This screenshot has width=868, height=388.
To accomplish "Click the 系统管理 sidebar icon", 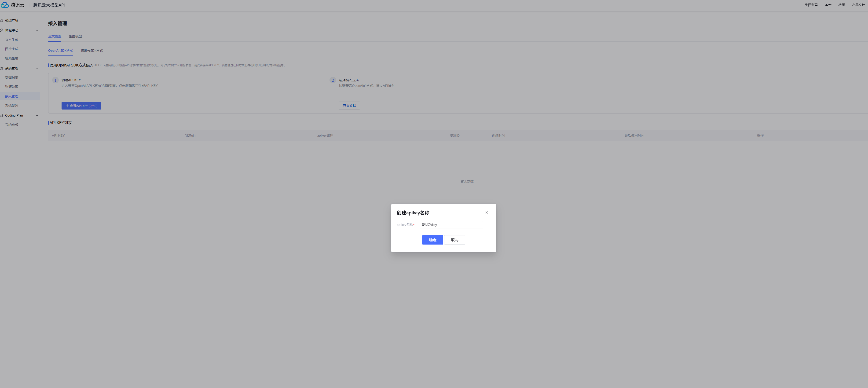I will 1,68.
